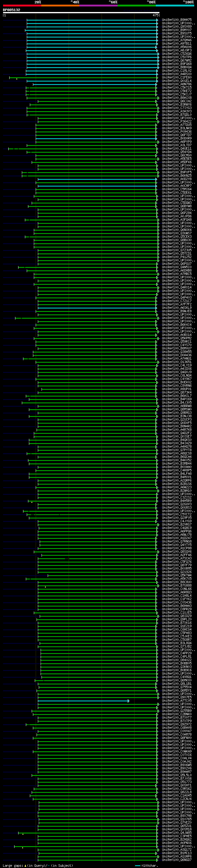Image resolution: width=197 pixels, height=868 pixels.
Task: Select hit label UniRef100_Q6P284
Action: tap(177, 213)
